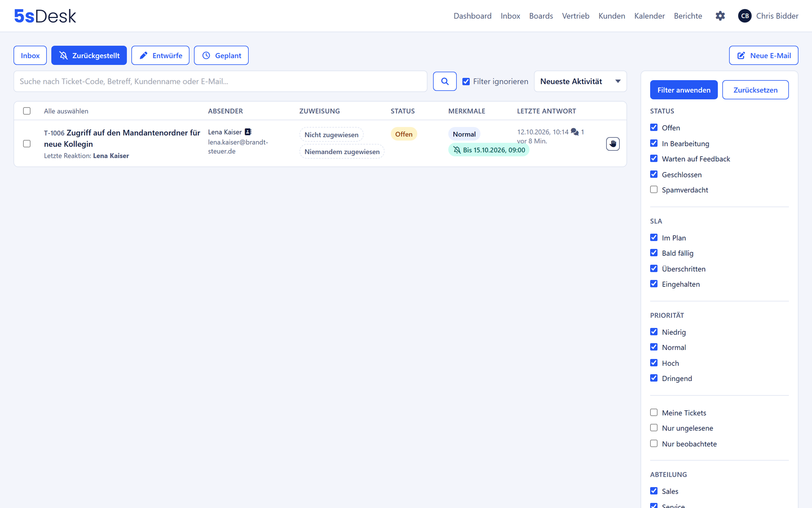Switch to the Zurückgestellt tab
The height and width of the screenshot is (508, 812).
point(89,55)
